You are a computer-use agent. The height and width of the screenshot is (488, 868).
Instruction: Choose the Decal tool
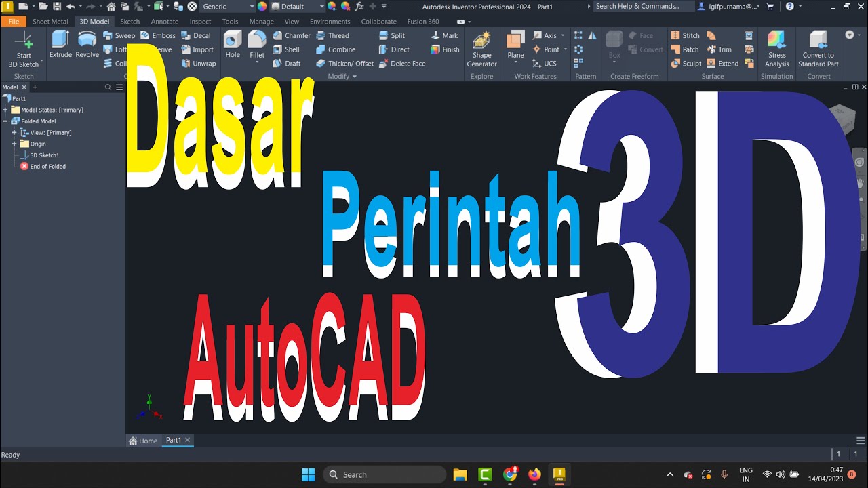click(x=196, y=35)
